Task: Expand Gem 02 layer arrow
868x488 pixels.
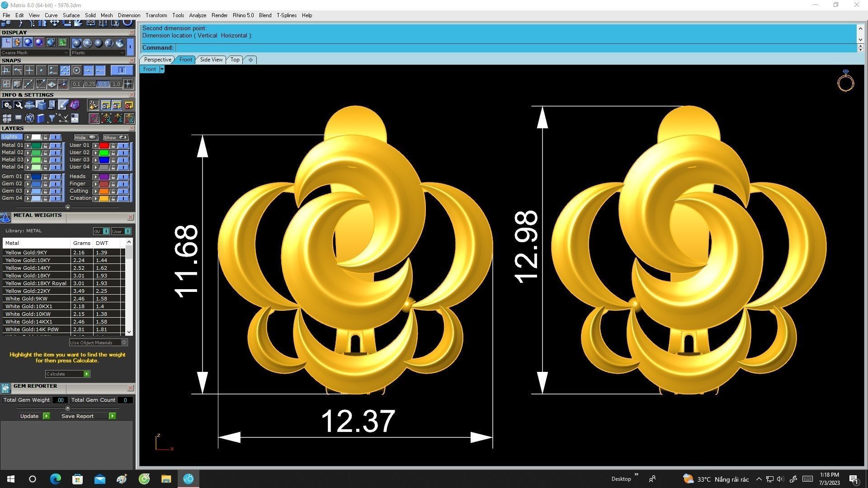Action: click(28, 184)
